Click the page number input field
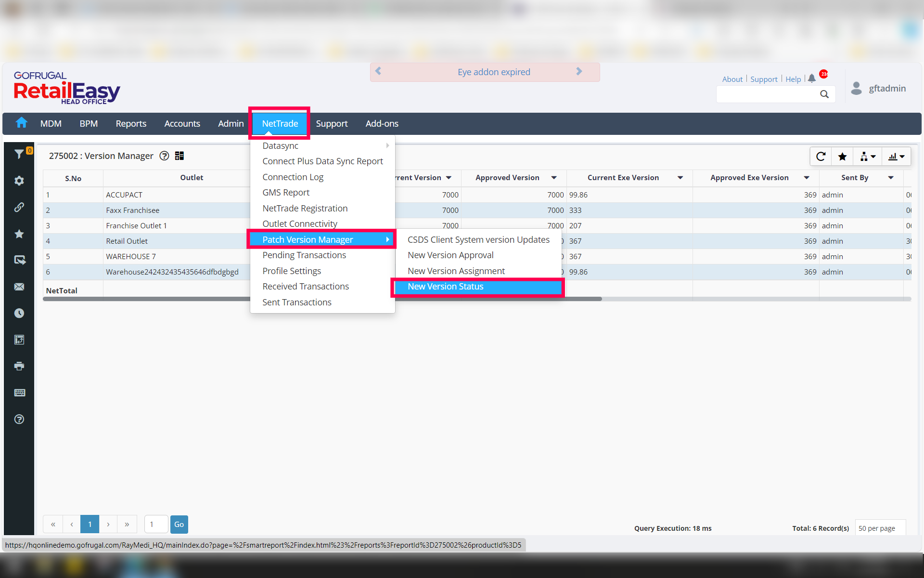Image resolution: width=924 pixels, height=578 pixels. click(156, 525)
